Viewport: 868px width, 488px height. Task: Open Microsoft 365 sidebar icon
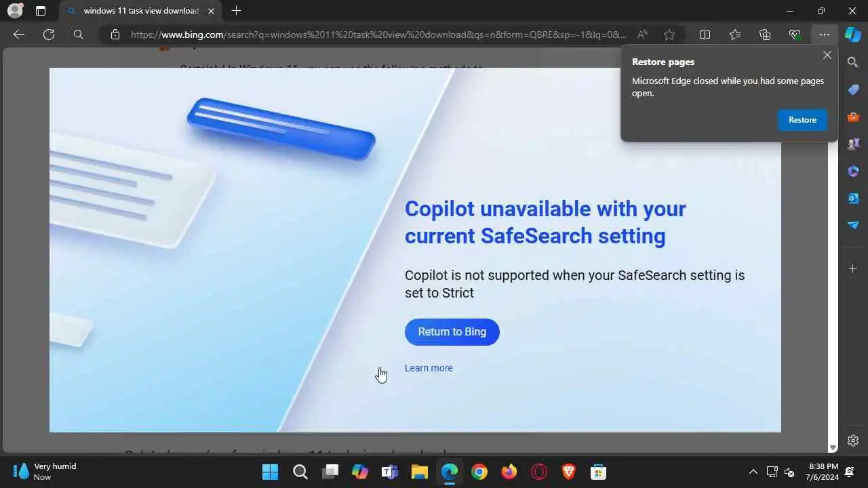[x=853, y=171]
